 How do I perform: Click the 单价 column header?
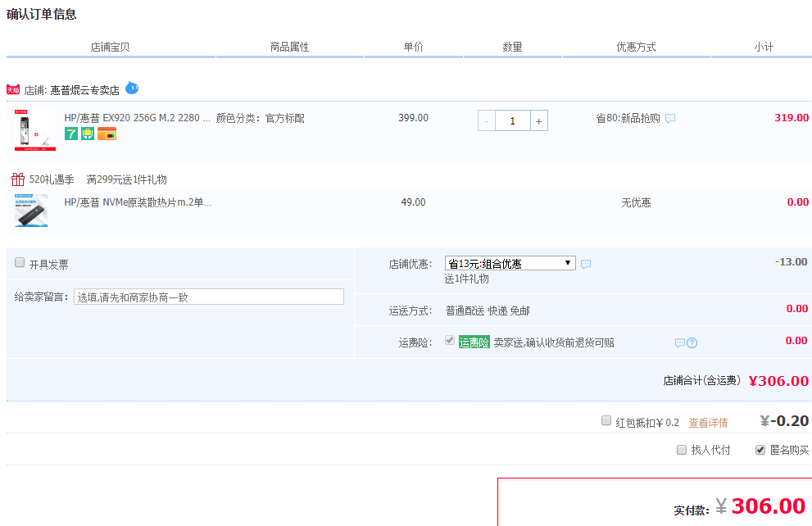pyautogui.click(x=413, y=48)
